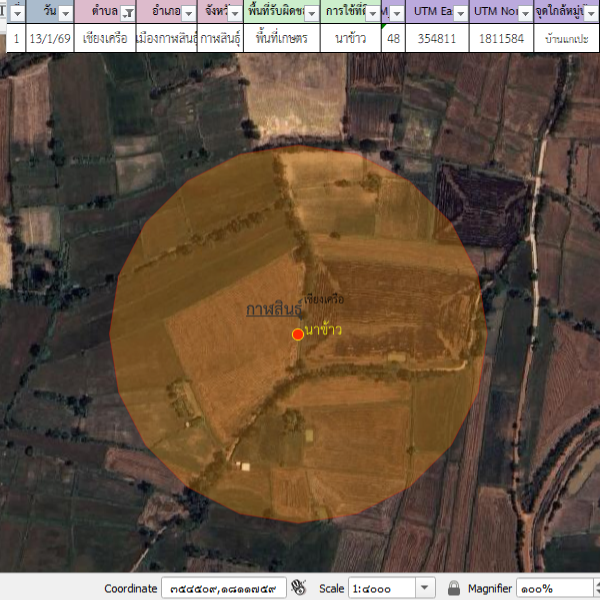Open the UTM East column filter arrow

point(459,13)
